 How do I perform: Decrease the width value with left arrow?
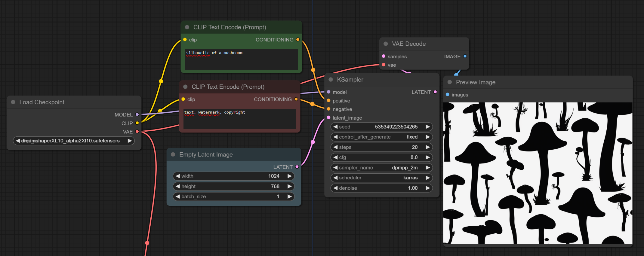coord(178,176)
